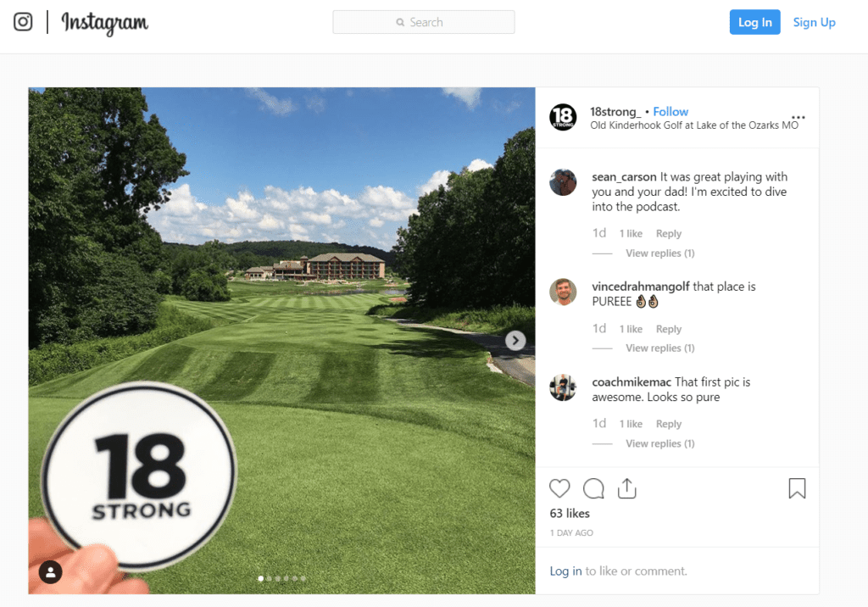Expand View replies under vincedrahmangolf's comment

(x=659, y=348)
